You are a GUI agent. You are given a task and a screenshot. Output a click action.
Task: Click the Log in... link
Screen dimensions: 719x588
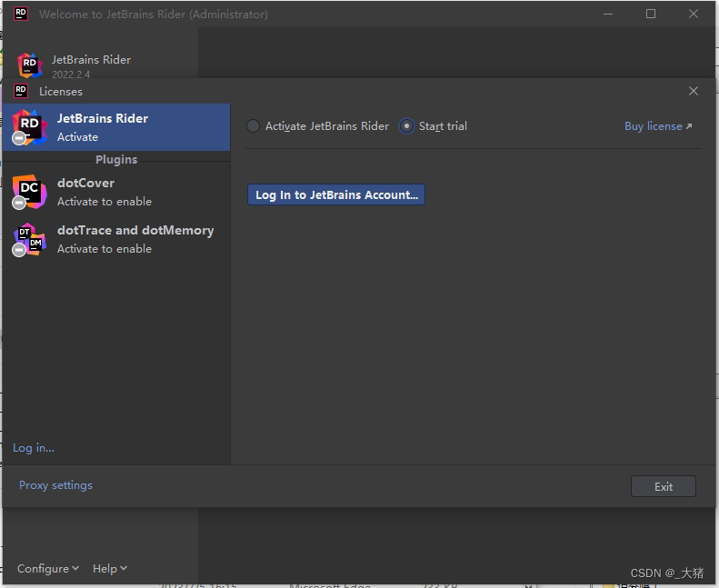pyautogui.click(x=34, y=448)
